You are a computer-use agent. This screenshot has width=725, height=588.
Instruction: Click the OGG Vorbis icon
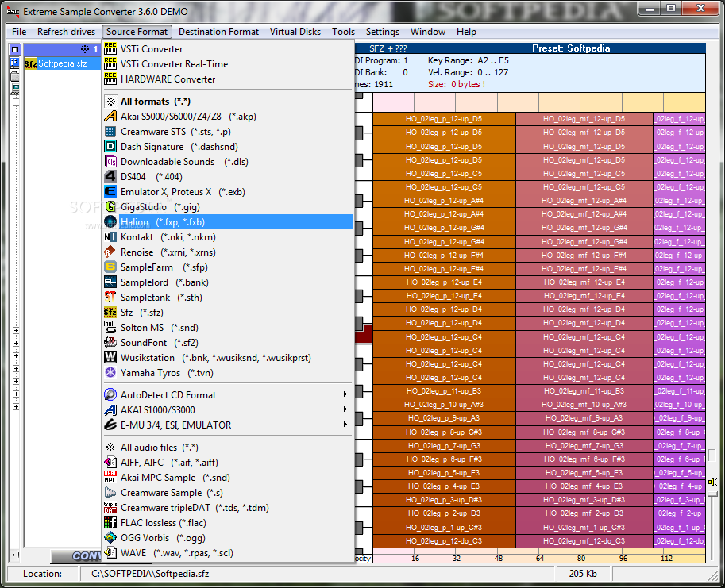pyautogui.click(x=110, y=538)
